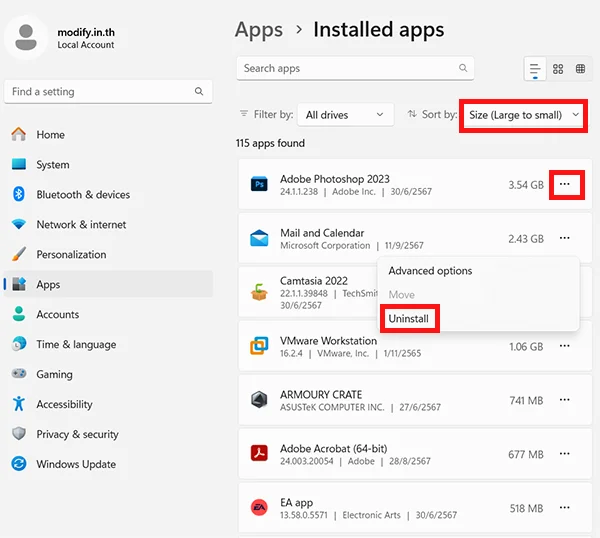Open more options for EA app
Screen dimensions: 600x538
point(564,508)
